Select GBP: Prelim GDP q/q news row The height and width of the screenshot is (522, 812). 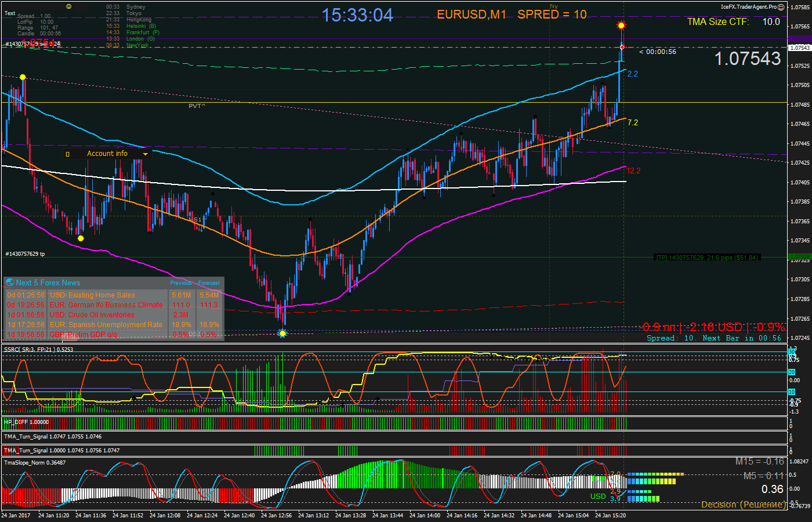pos(114,335)
